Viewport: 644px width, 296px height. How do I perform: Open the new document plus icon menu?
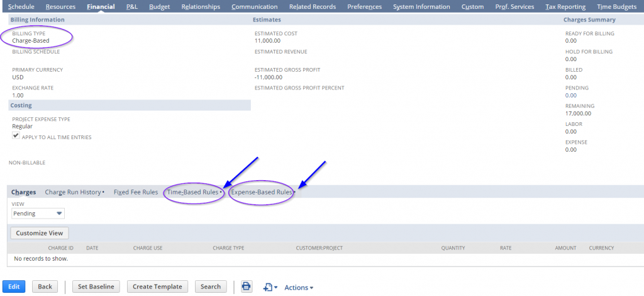[270, 287]
